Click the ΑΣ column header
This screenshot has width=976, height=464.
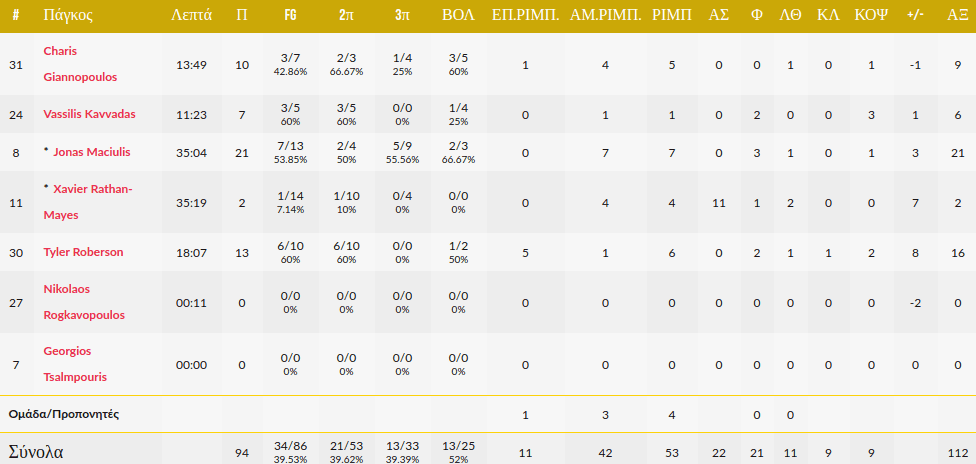coord(718,16)
